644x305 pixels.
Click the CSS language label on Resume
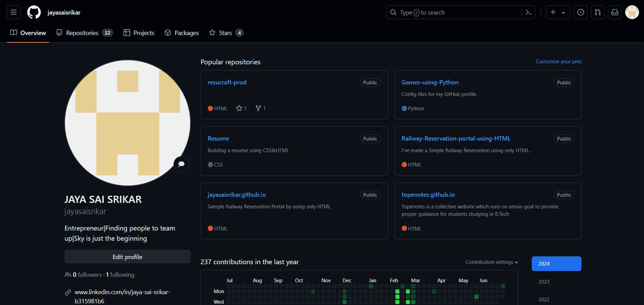click(x=215, y=165)
